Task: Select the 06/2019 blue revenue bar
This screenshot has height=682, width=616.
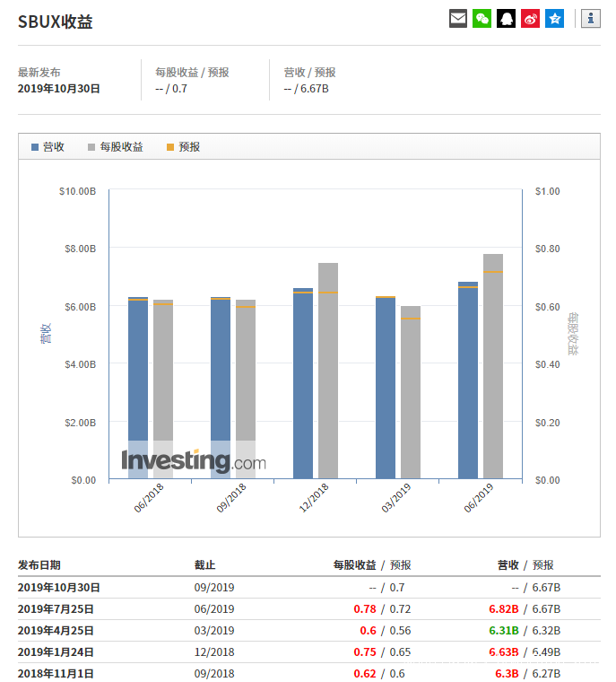Action: [468, 380]
